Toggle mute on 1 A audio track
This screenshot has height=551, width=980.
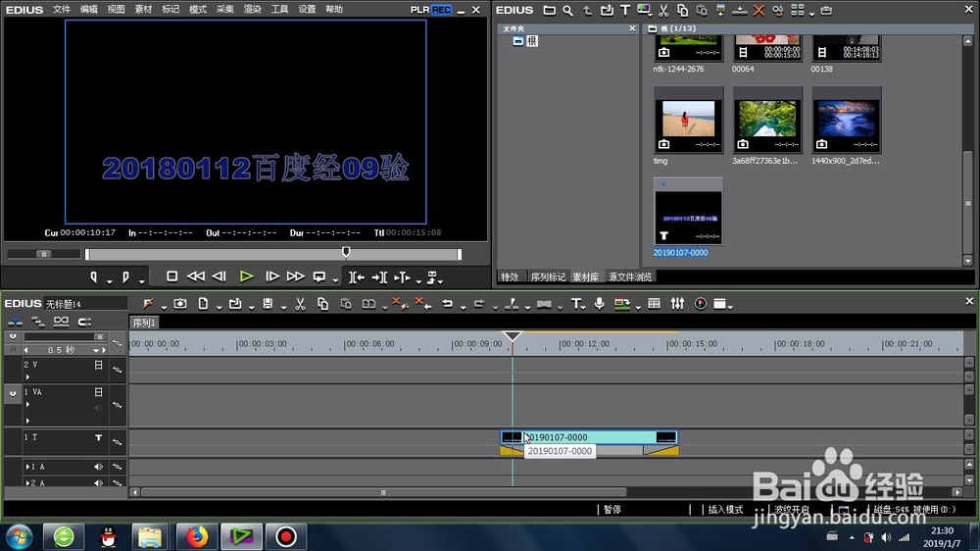tap(98, 467)
